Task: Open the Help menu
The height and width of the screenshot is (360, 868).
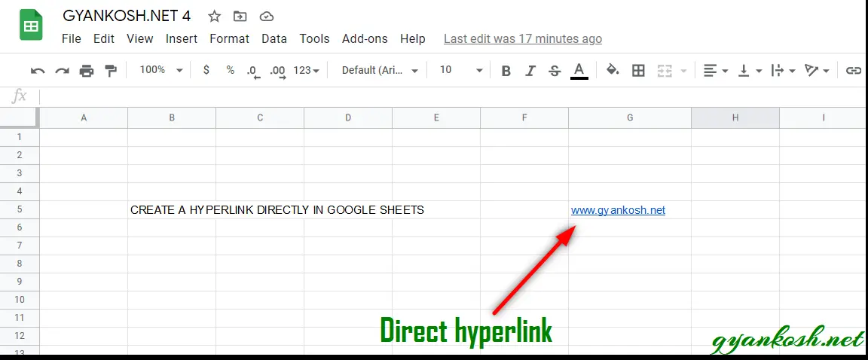Action: pyautogui.click(x=413, y=38)
